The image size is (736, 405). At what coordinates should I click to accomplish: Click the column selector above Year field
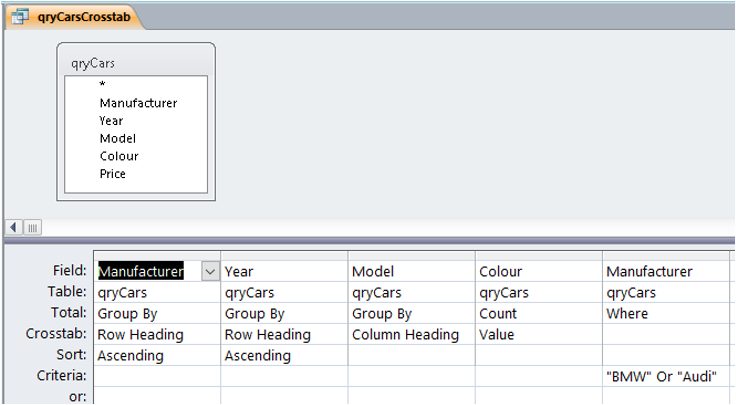click(x=284, y=256)
